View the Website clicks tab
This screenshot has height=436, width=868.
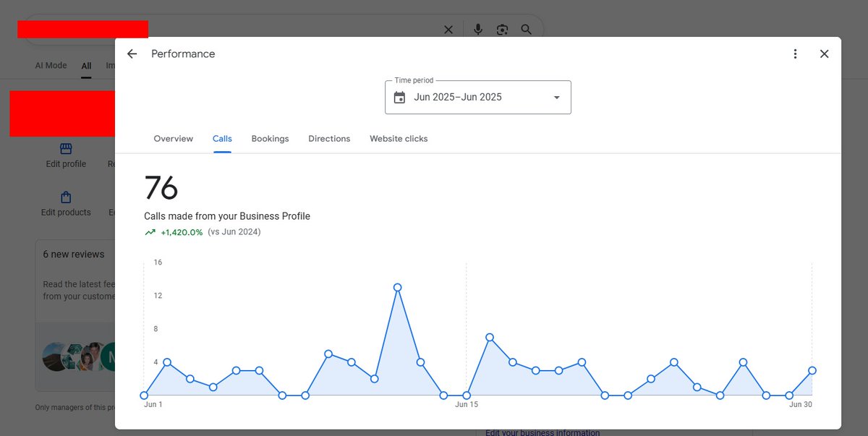click(399, 138)
